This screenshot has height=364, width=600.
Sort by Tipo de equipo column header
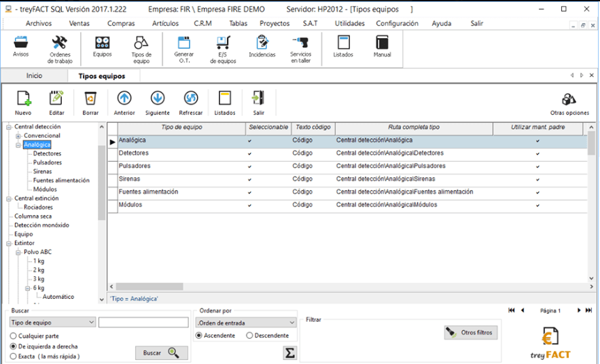pyautogui.click(x=181, y=128)
